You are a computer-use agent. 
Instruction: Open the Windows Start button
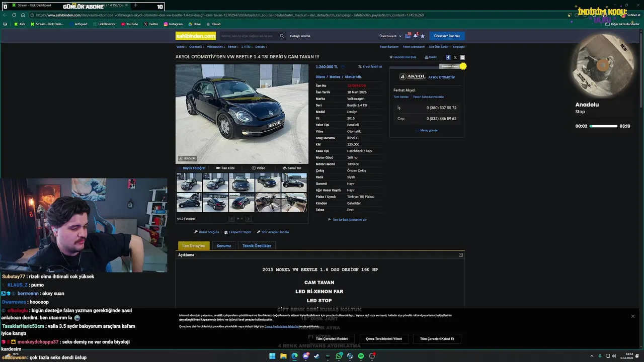click(272, 356)
